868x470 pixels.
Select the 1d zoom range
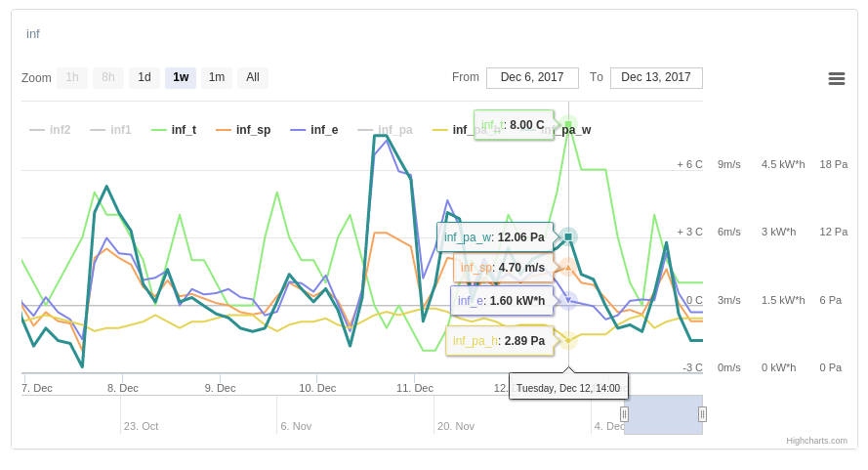coord(145,78)
